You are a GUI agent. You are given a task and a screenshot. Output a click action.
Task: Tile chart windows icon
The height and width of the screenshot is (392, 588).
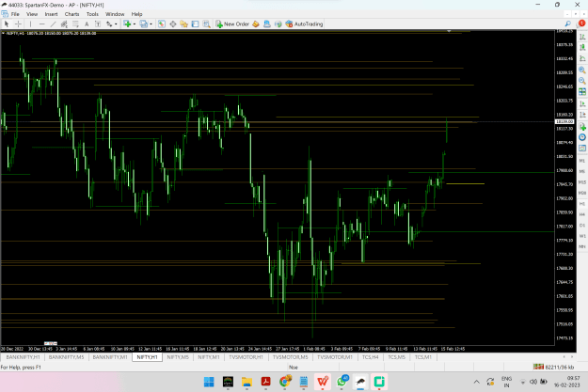pyautogui.click(x=582, y=92)
